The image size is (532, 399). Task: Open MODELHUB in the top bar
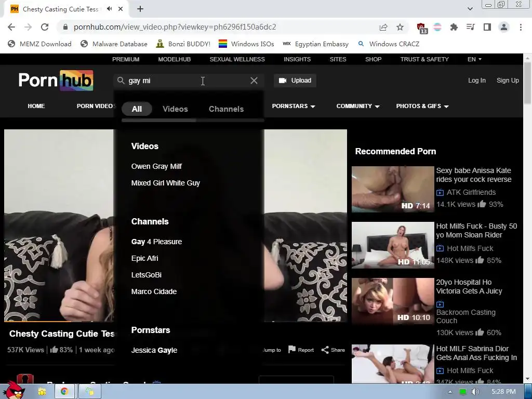click(x=175, y=59)
